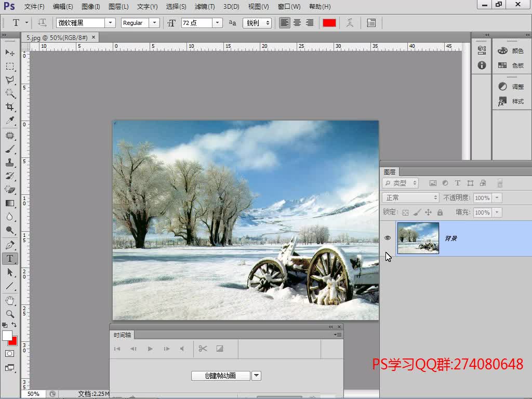532x399 pixels.
Task: Click the warp text icon
Action: [350, 23]
